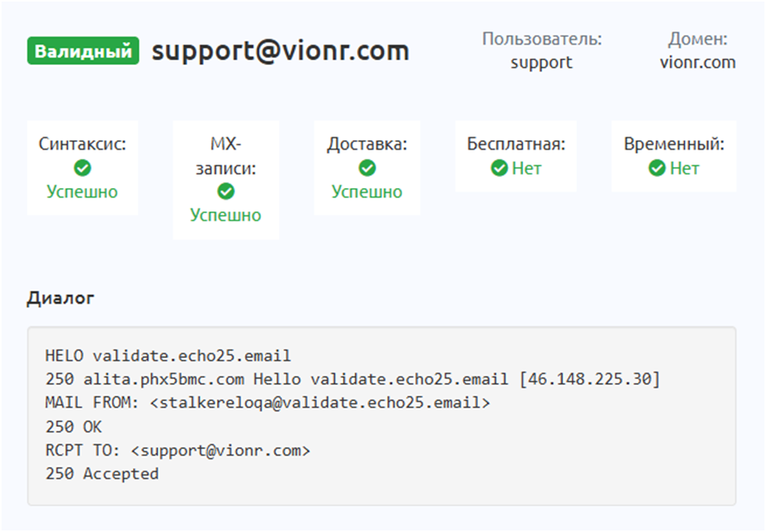The height and width of the screenshot is (532, 766).
Task: Click the Успешно text under Доставка
Action: point(367,192)
